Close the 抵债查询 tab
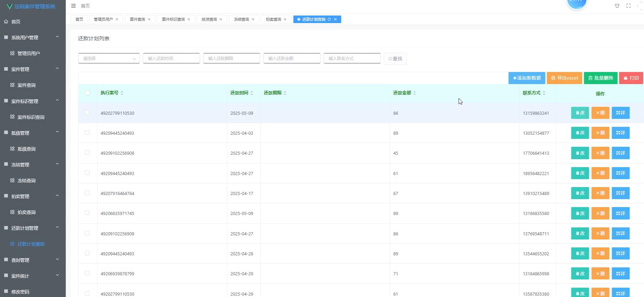 click(221, 19)
